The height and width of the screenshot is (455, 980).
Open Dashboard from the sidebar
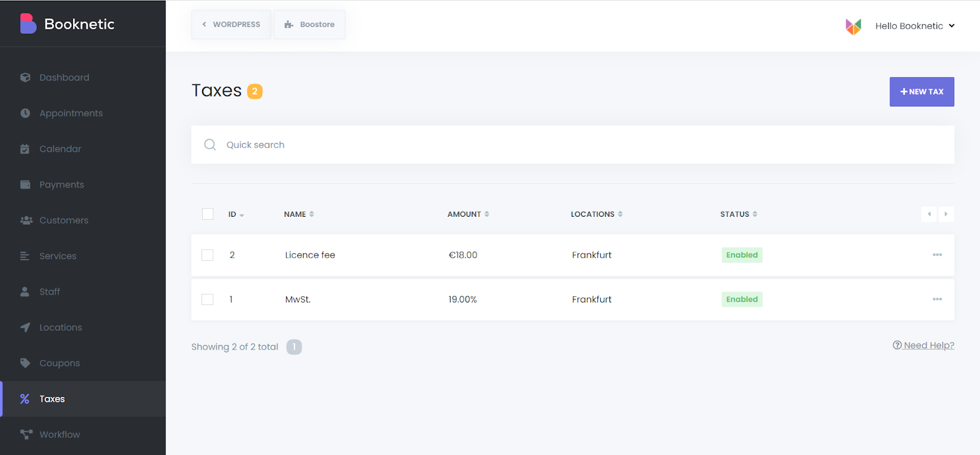click(64, 78)
